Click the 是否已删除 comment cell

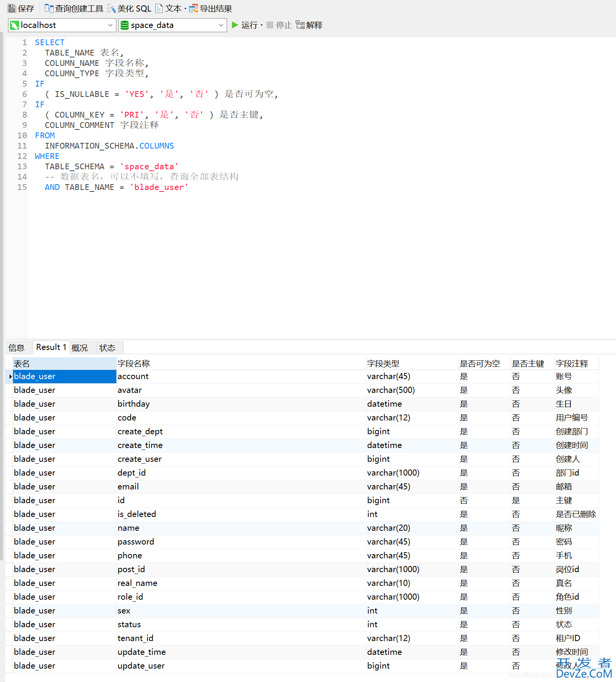(x=577, y=514)
